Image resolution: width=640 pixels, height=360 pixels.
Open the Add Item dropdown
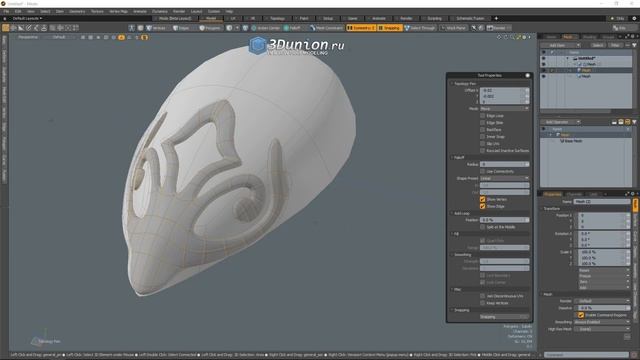point(560,45)
